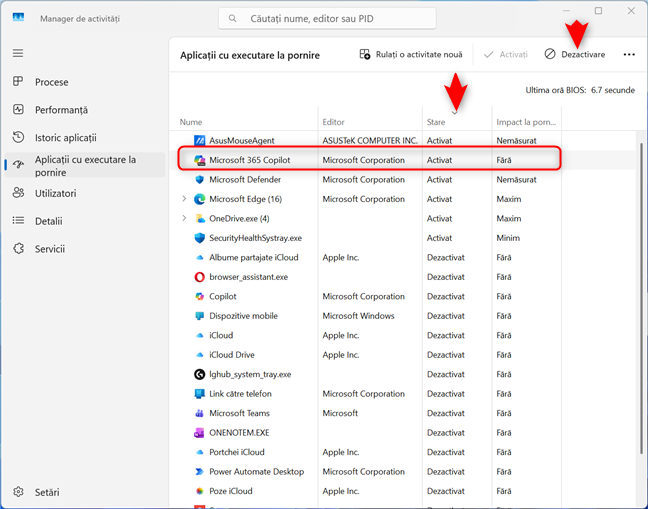Expand the OneDrive.exe (4) group
The image size is (648, 509).
(x=184, y=219)
